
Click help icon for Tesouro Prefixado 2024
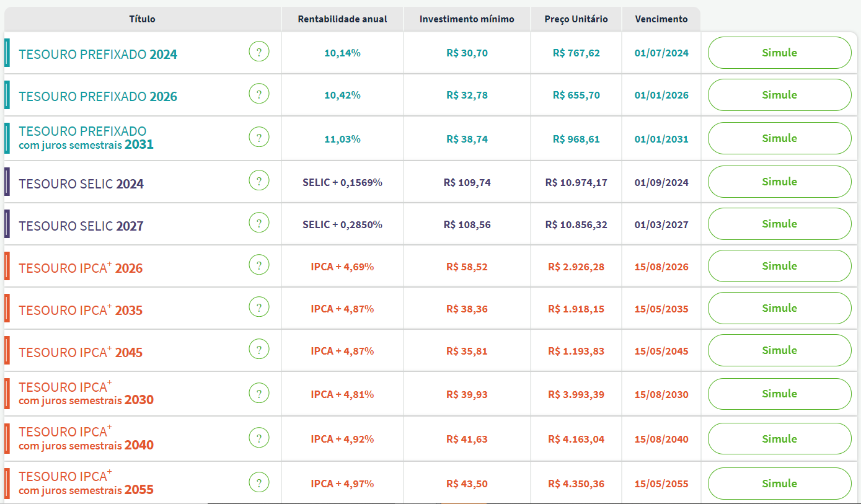tap(259, 52)
